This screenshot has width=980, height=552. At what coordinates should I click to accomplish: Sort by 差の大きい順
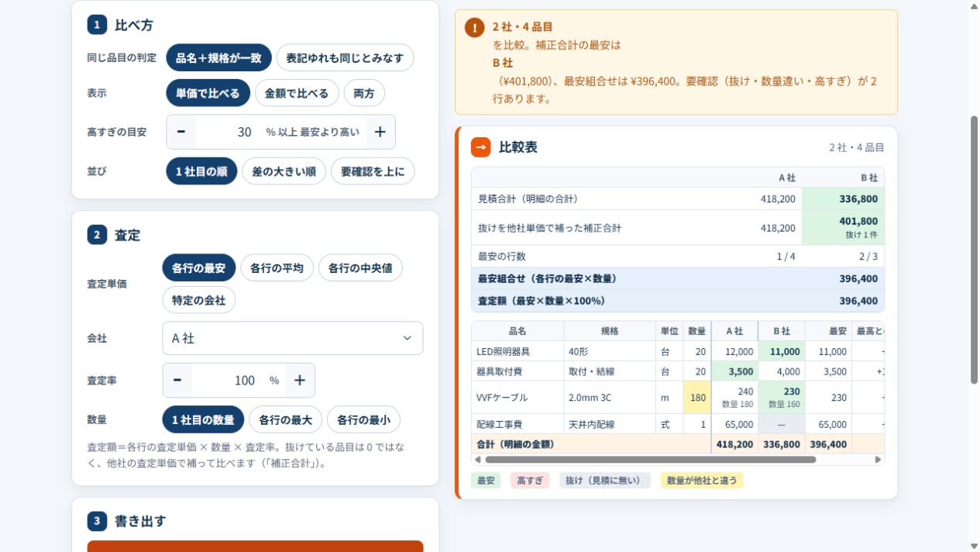(x=284, y=171)
